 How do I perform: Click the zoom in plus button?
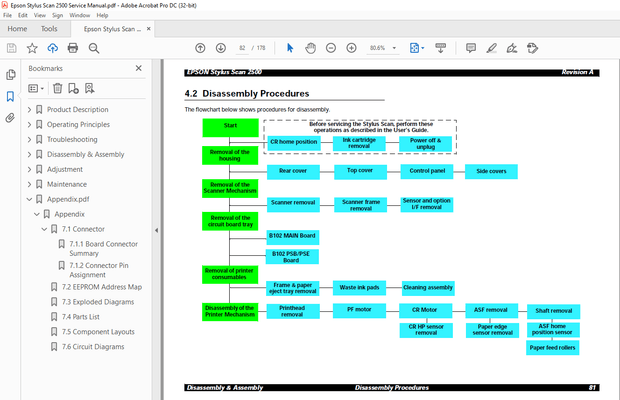[351, 48]
